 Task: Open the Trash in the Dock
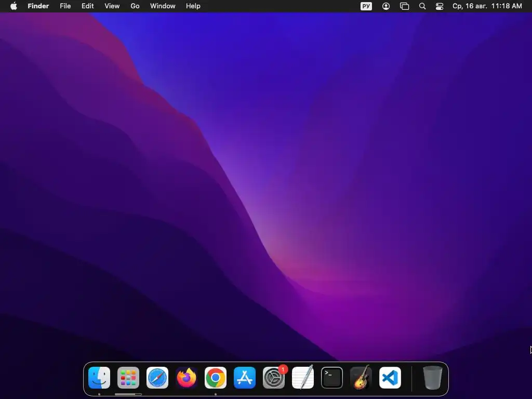(433, 378)
